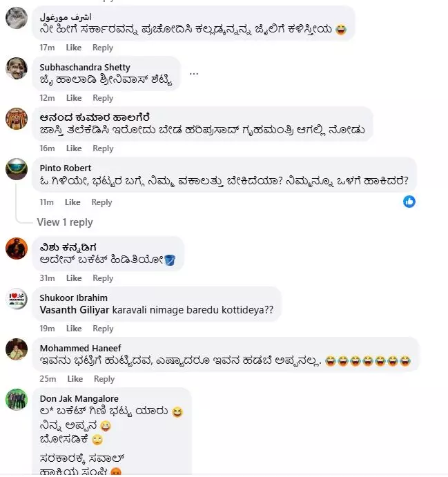Open the Vasanth Giliyar mention link

tap(75, 310)
